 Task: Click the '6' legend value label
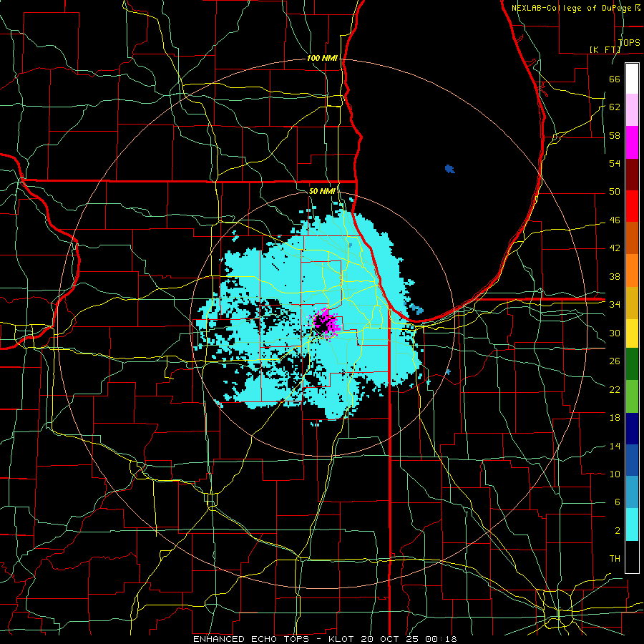pos(618,502)
